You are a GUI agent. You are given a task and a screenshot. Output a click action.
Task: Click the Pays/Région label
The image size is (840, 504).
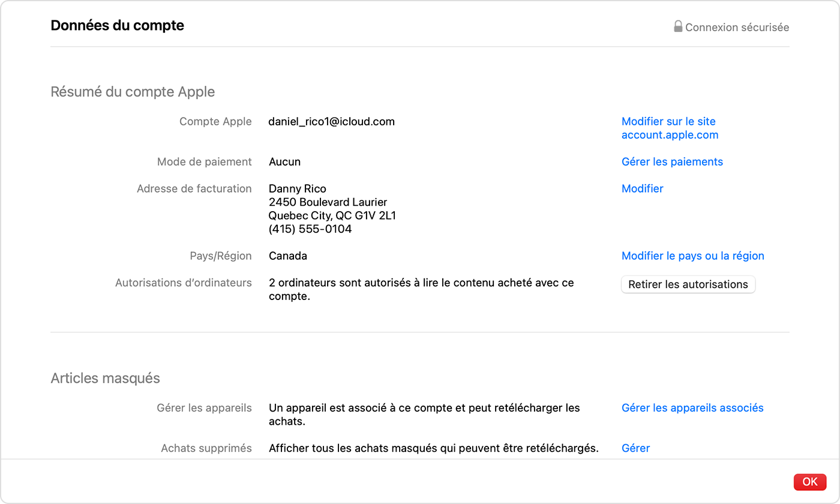point(221,256)
